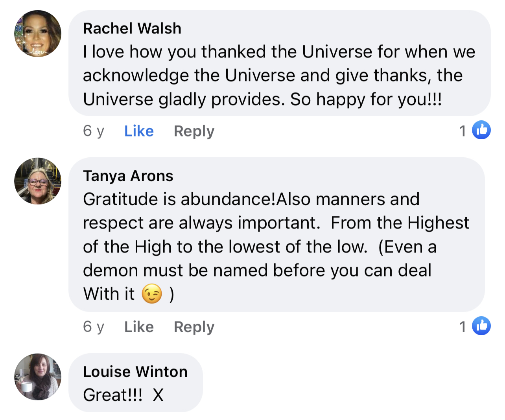The image size is (505, 420).
Task: Click the 6 y timestamp under Rachel's comment
Action: (x=94, y=131)
